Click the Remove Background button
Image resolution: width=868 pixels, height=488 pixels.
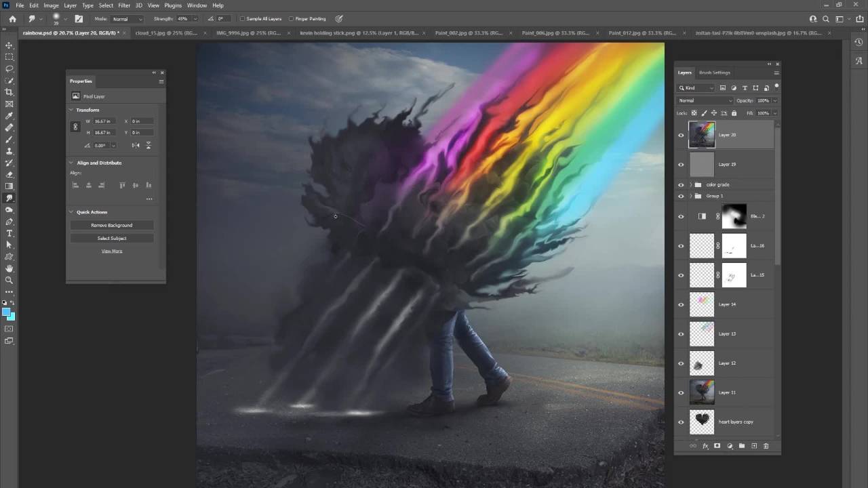pos(112,225)
